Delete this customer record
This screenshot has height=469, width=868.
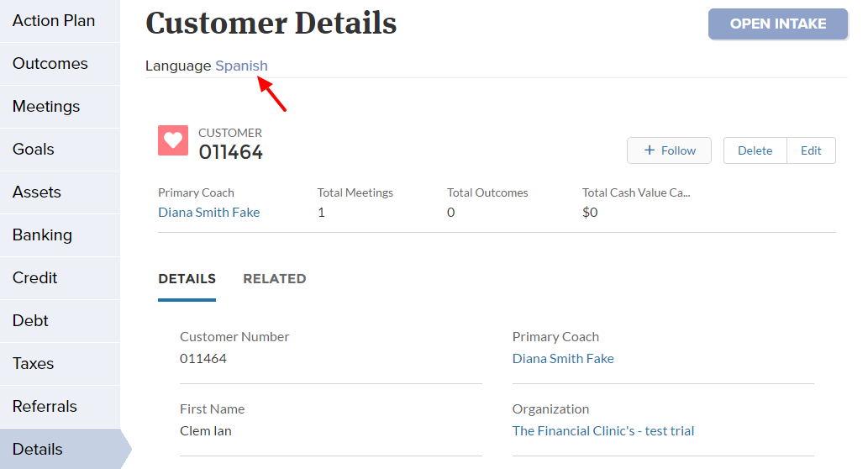pos(755,150)
